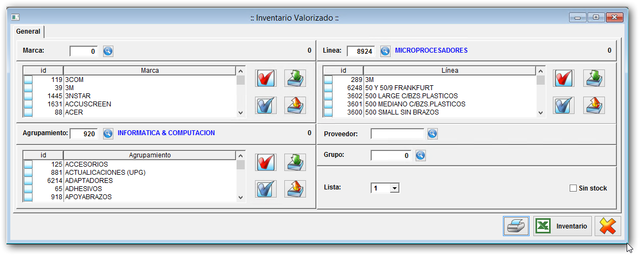The width and height of the screenshot is (644, 260).
Task: Click the id column header in Línea list
Action: pos(343,71)
